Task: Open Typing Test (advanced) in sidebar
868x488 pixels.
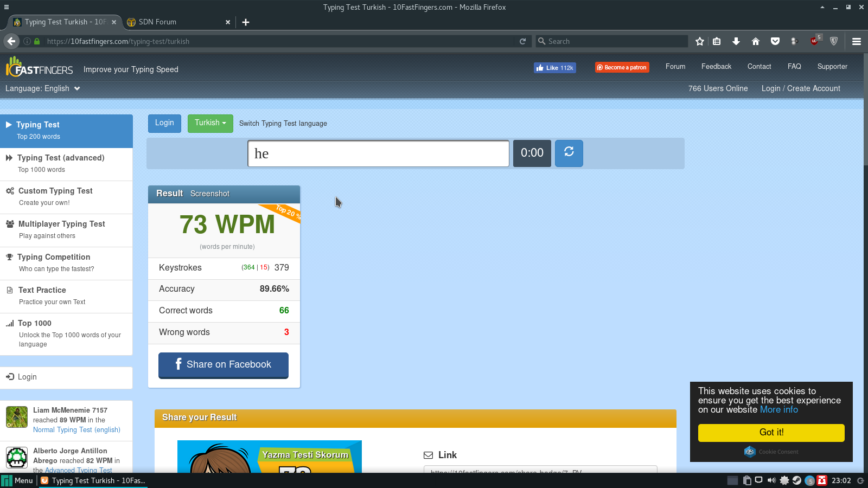Action: point(66,164)
